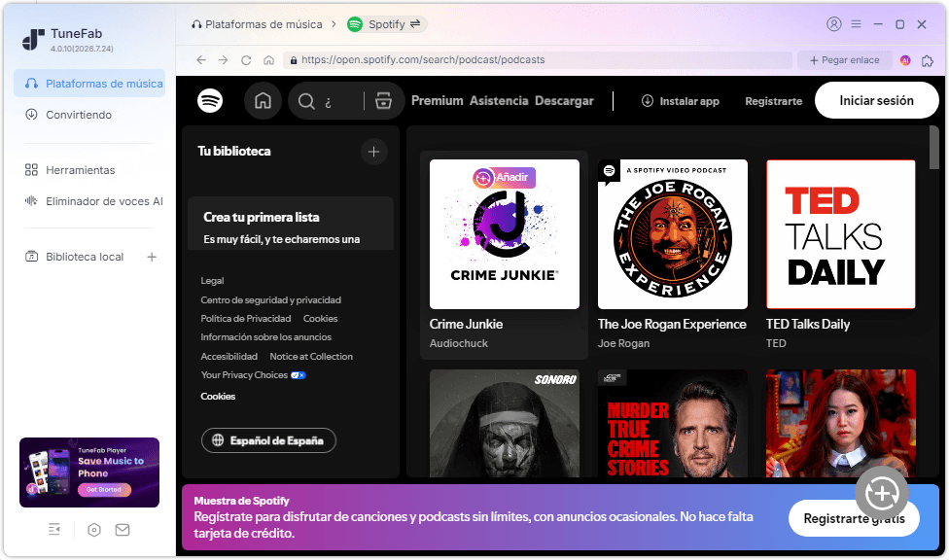Open the Herramientas section
This screenshot has height=560, width=949.
click(x=70, y=170)
